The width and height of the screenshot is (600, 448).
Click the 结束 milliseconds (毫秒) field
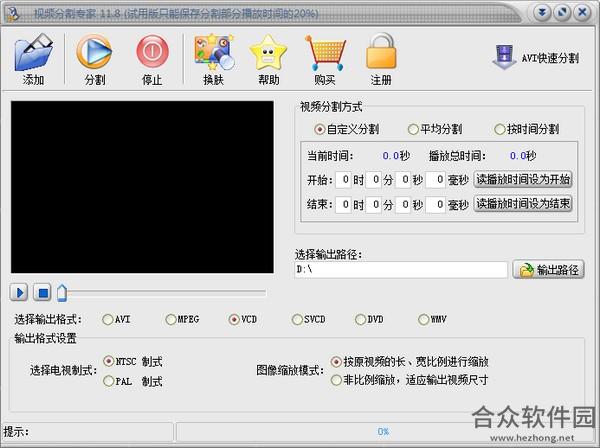(x=435, y=205)
